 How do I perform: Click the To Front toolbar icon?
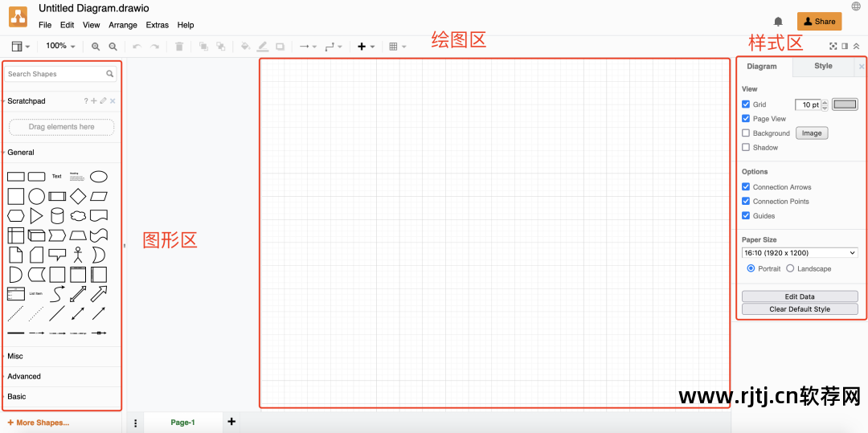click(x=203, y=47)
